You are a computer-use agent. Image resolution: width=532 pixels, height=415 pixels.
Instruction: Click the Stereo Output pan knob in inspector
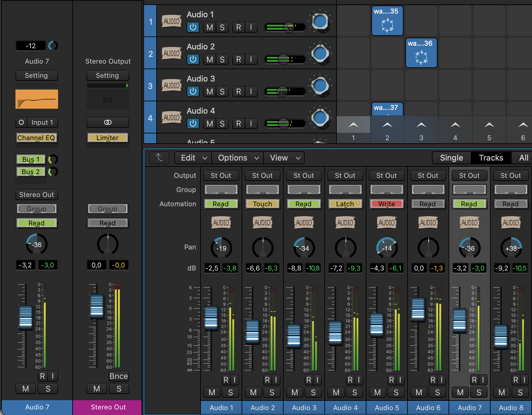click(108, 245)
